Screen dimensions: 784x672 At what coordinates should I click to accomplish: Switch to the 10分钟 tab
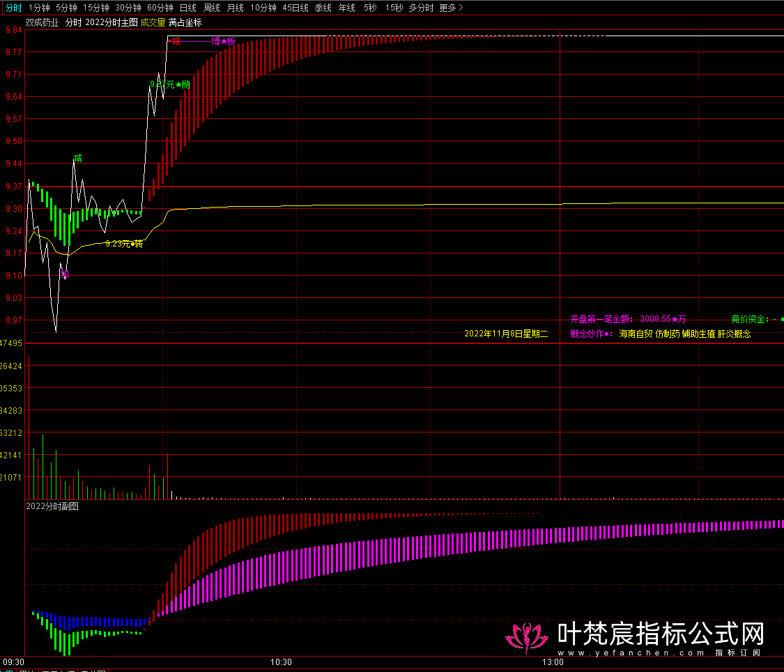point(263,8)
